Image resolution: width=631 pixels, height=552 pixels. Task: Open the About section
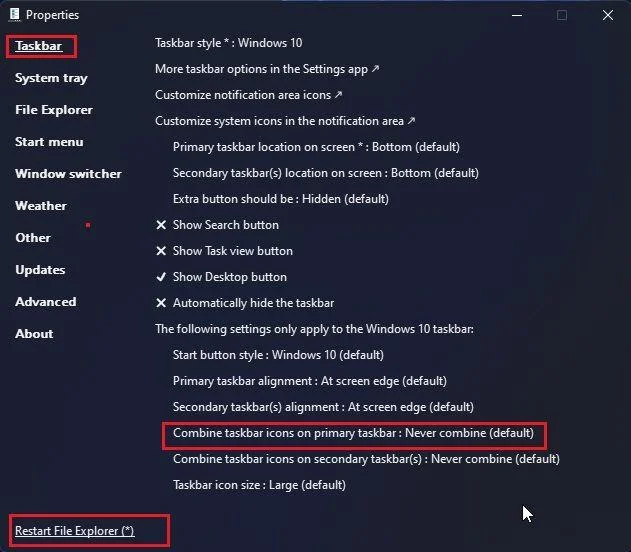(x=34, y=334)
